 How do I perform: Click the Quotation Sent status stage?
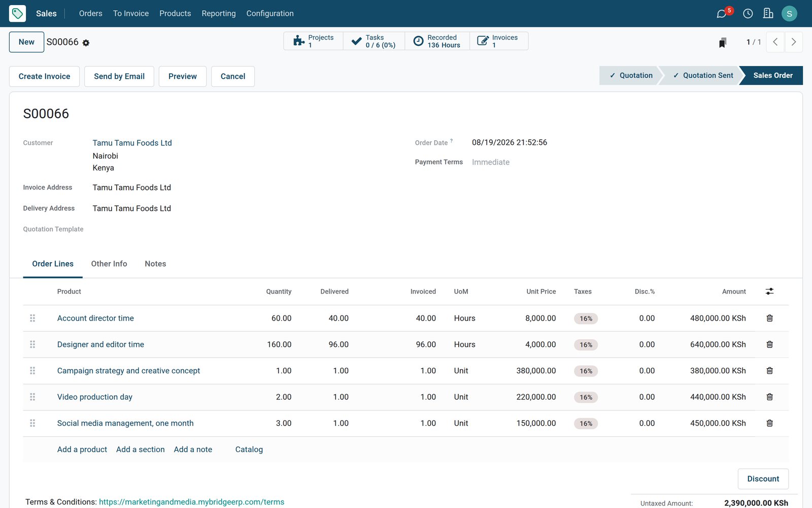703,75
